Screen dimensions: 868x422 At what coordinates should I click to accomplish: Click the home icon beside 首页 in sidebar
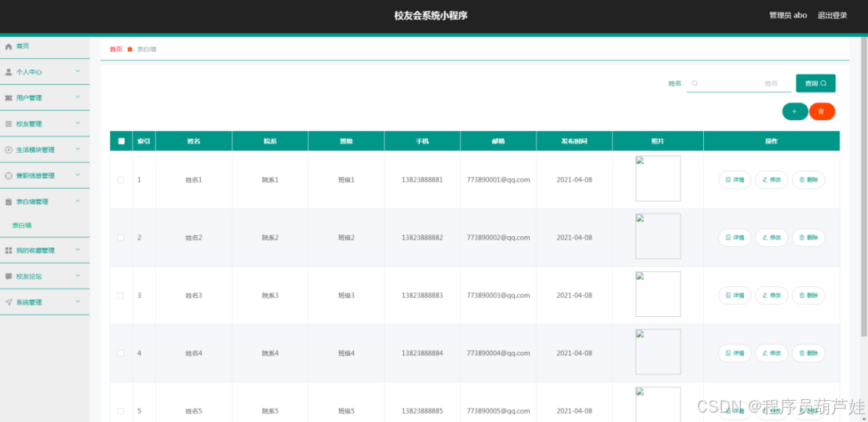point(9,46)
